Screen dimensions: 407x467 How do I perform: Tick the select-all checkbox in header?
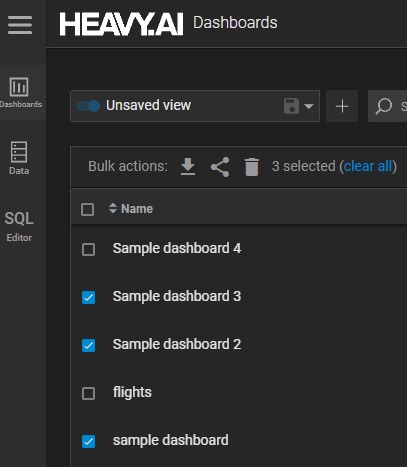tap(87, 209)
